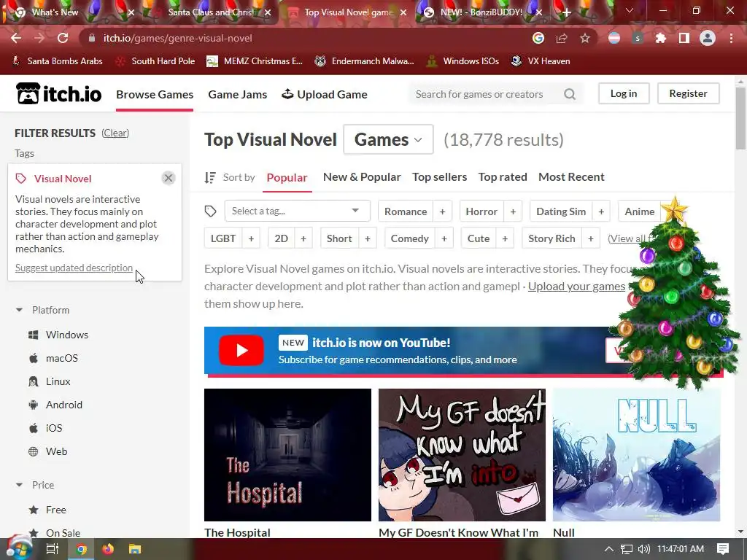Add Short tag with plus button
The height and width of the screenshot is (560, 747).
coord(368,238)
